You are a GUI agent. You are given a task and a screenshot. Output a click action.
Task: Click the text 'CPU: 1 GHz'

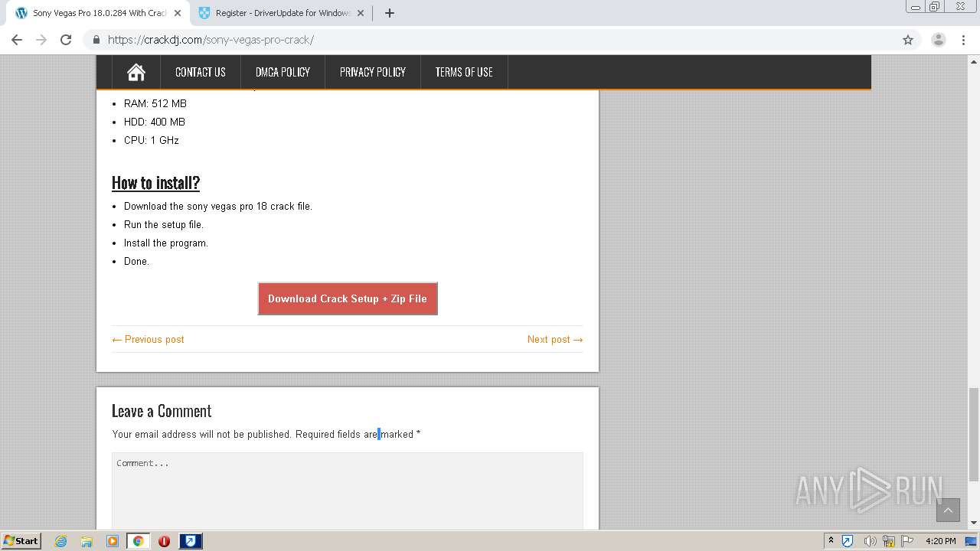point(152,140)
